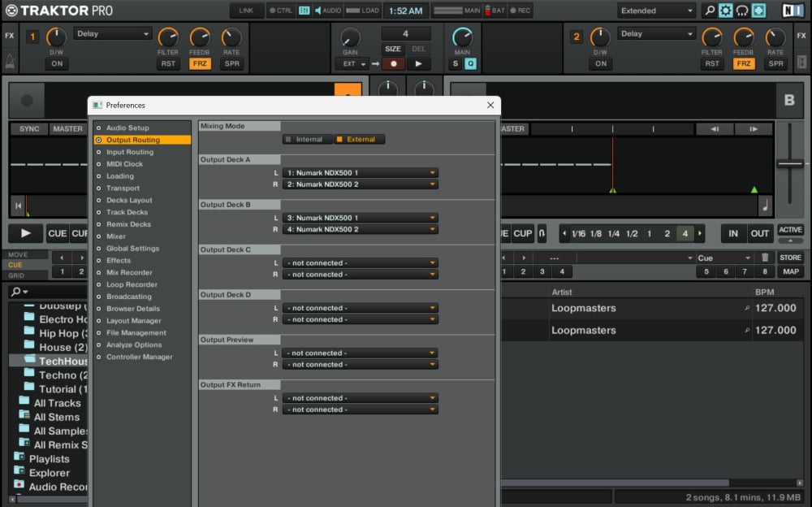The image size is (812, 507).
Task: Click the STORE cue button
Action: coord(790,258)
